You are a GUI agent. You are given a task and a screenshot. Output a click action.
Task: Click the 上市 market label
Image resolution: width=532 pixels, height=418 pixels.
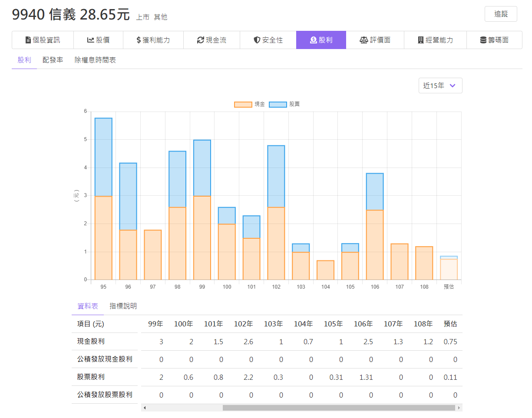[x=143, y=17]
